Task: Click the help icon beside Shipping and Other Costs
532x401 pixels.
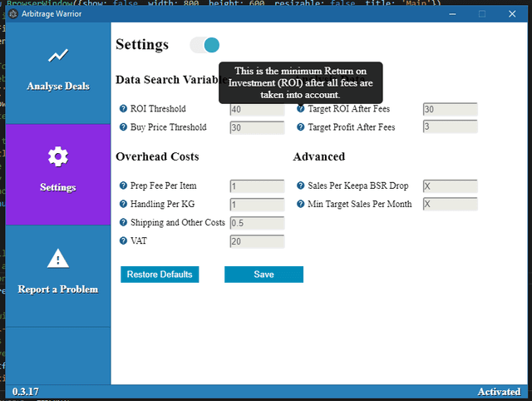Action: point(123,222)
